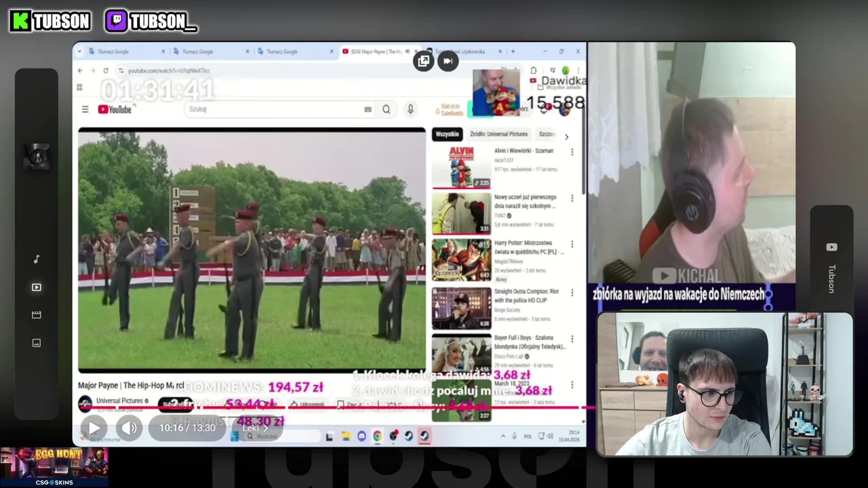Select the video play icon in left sidebar
The width and height of the screenshot is (868, 488).
(x=37, y=287)
